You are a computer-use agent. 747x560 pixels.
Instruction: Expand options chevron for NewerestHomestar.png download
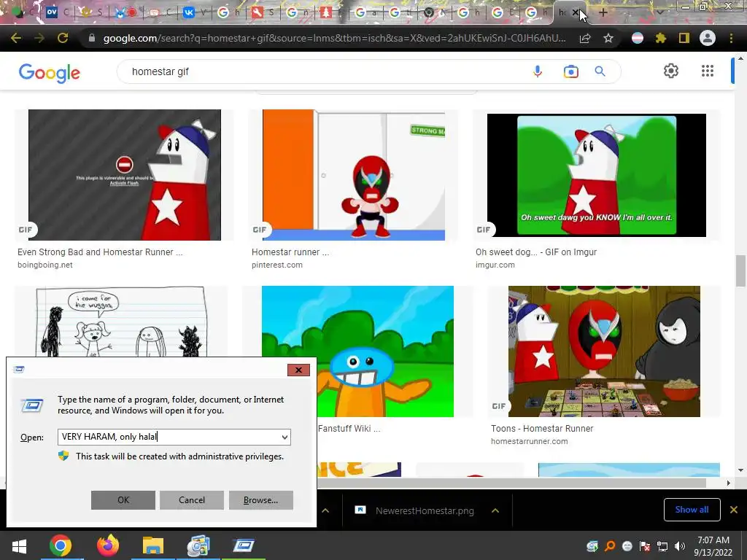[x=495, y=510]
